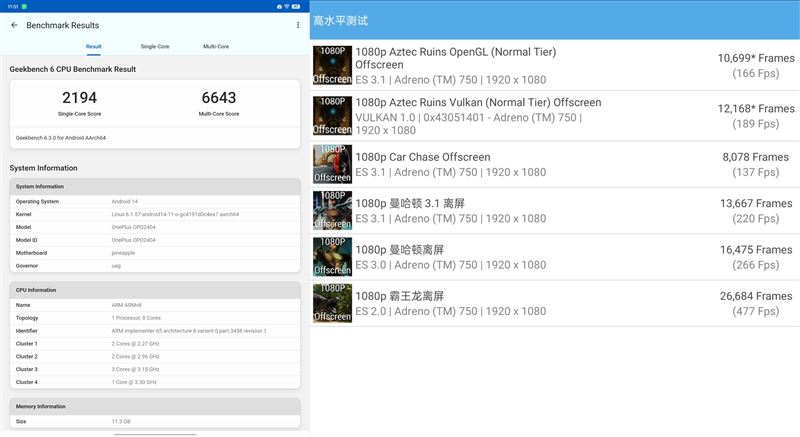Viewport: 800px width, 437px height.
Task: Select the Aztec Ruins OpenGL test thumbnail
Action: coord(332,65)
